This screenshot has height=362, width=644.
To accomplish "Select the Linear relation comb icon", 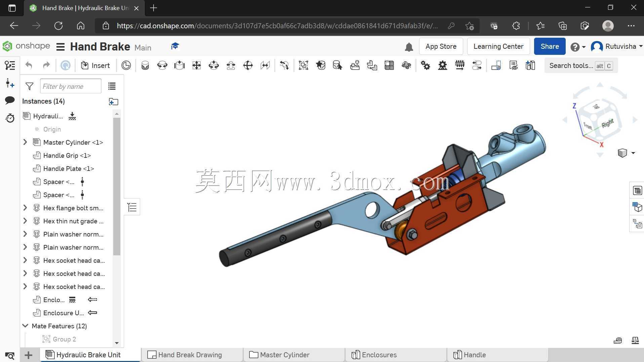I will click(x=460, y=65).
